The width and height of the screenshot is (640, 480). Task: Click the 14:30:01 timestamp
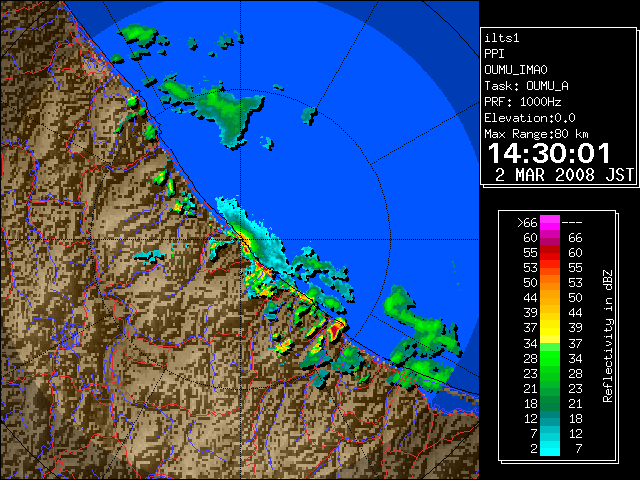[x=549, y=153]
